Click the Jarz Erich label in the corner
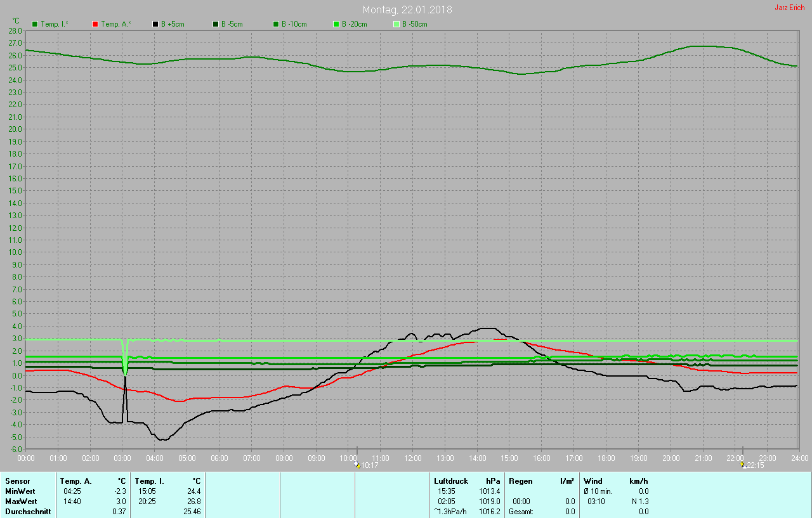The width and height of the screenshot is (812, 518). (x=789, y=8)
